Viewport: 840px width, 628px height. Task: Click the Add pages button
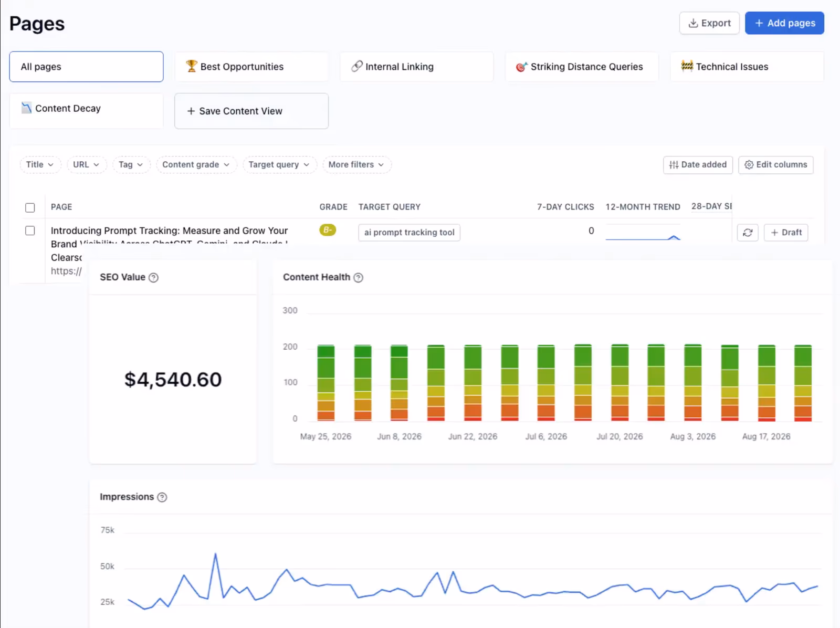click(784, 23)
